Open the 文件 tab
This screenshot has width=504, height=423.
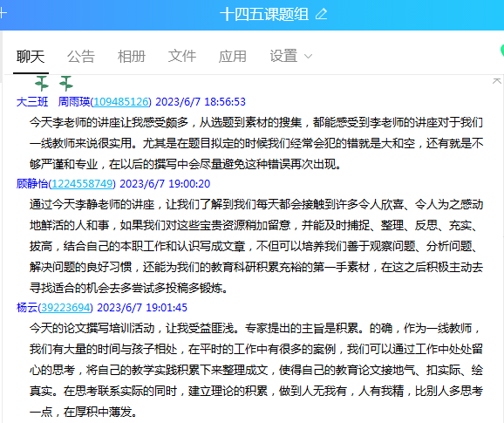(x=182, y=57)
